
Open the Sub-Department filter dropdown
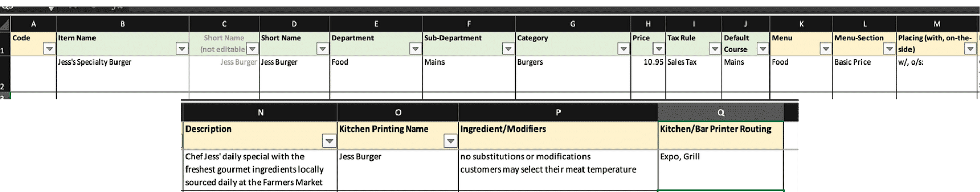pyautogui.click(x=508, y=49)
